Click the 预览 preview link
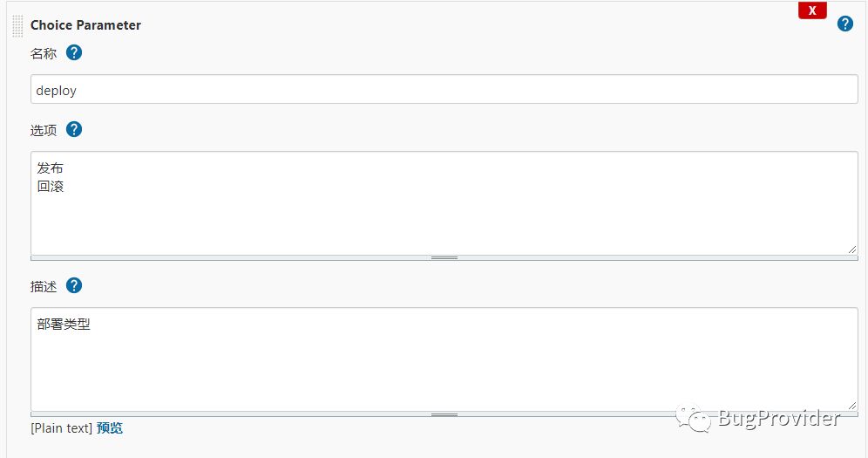The image size is (868, 458). point(110,427)
